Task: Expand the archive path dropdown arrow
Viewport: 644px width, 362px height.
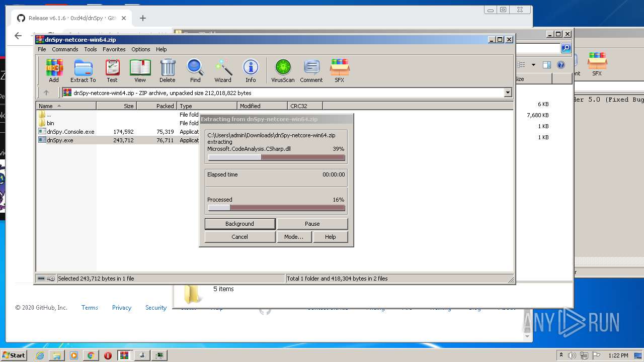Action: (x=508, y=93)
